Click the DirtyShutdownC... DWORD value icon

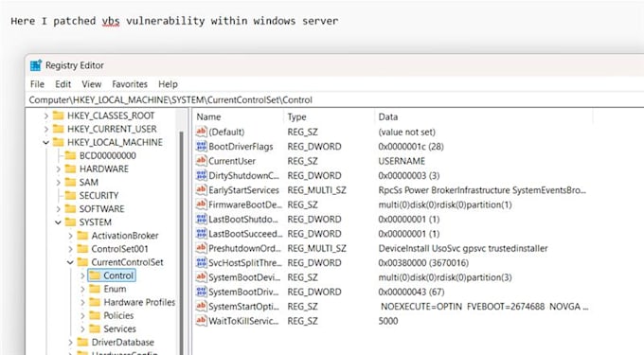click(x=201, y=175)
